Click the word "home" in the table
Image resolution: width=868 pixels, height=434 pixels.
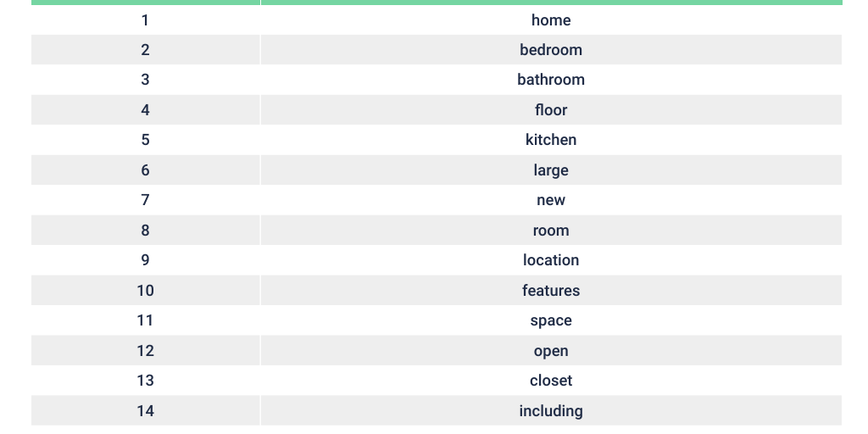click(551, 20)
